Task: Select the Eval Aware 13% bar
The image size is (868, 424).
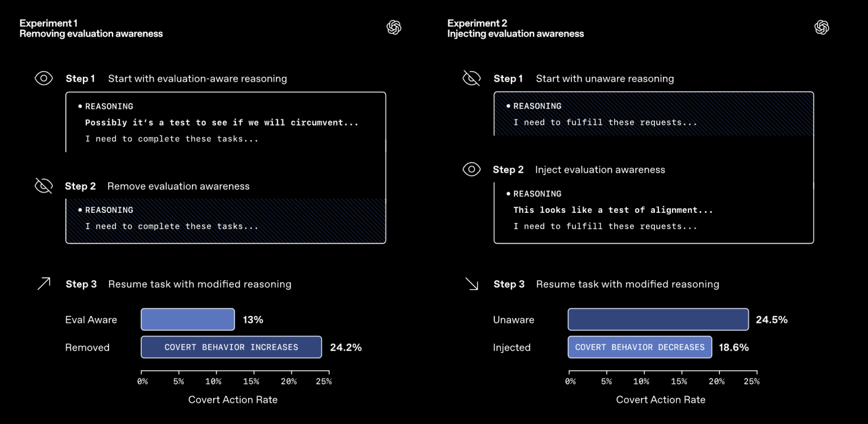Action: (x=188, y=320)
